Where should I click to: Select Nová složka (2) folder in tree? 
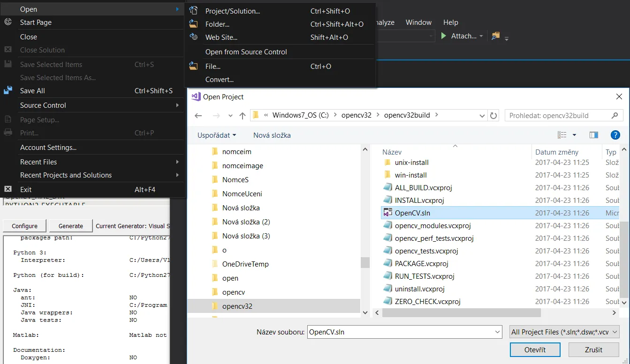click(x=246, y=222)
